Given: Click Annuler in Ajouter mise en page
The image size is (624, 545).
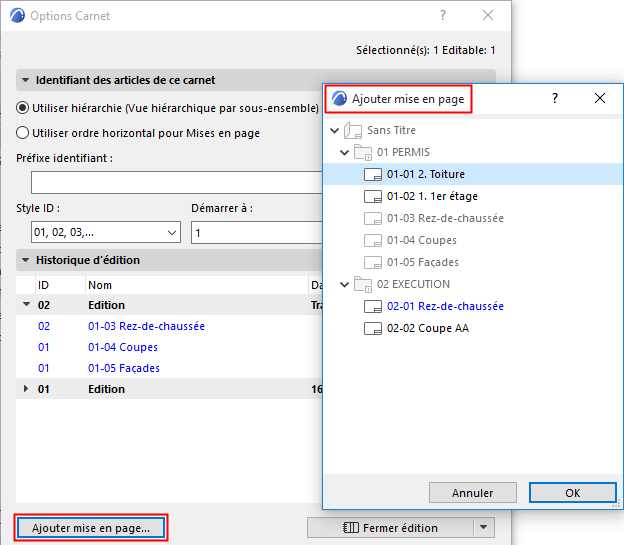Looking at the screenshot, I should [x=472, y=493].
